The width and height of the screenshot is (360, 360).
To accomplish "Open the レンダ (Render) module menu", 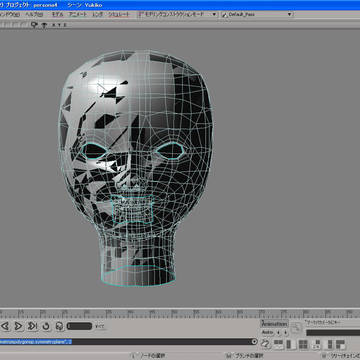I will point(98,15).
